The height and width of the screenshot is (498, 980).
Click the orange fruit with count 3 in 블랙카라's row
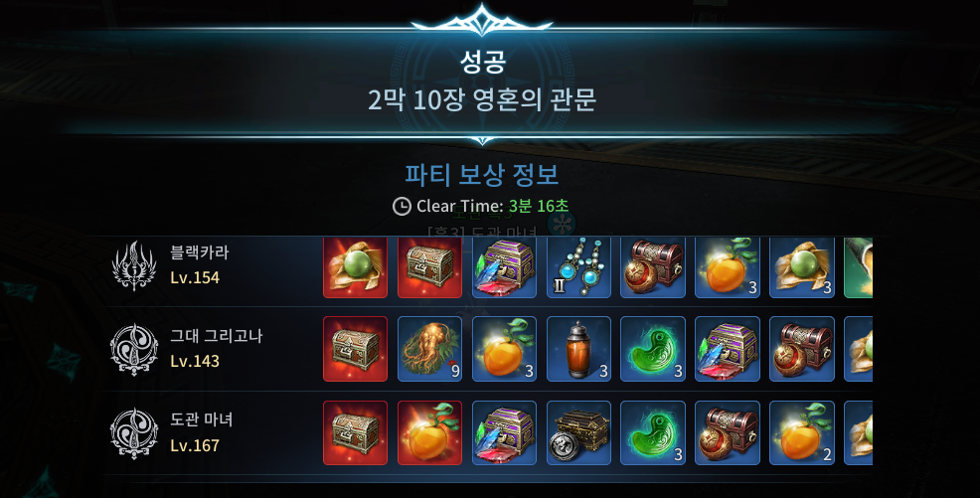coord(728,266)
